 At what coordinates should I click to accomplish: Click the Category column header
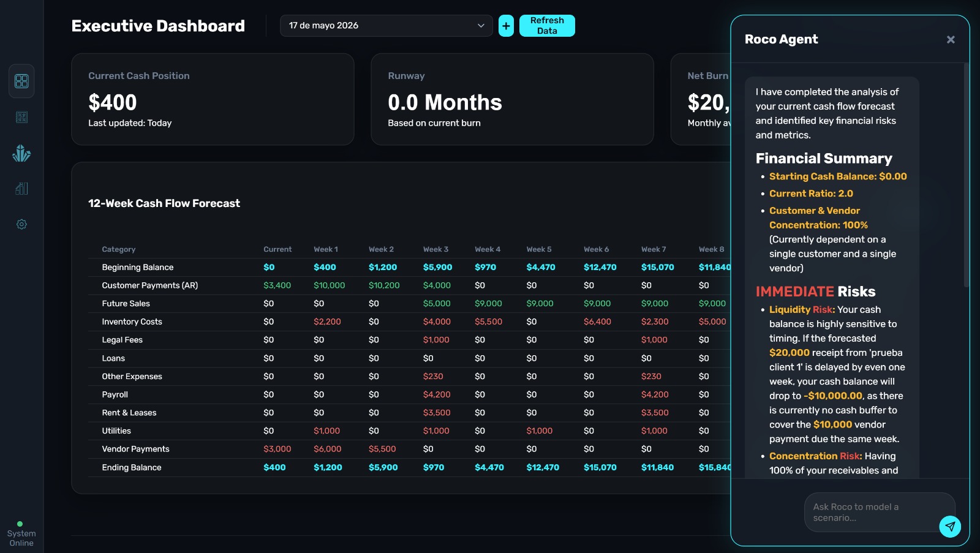(119, 249)
